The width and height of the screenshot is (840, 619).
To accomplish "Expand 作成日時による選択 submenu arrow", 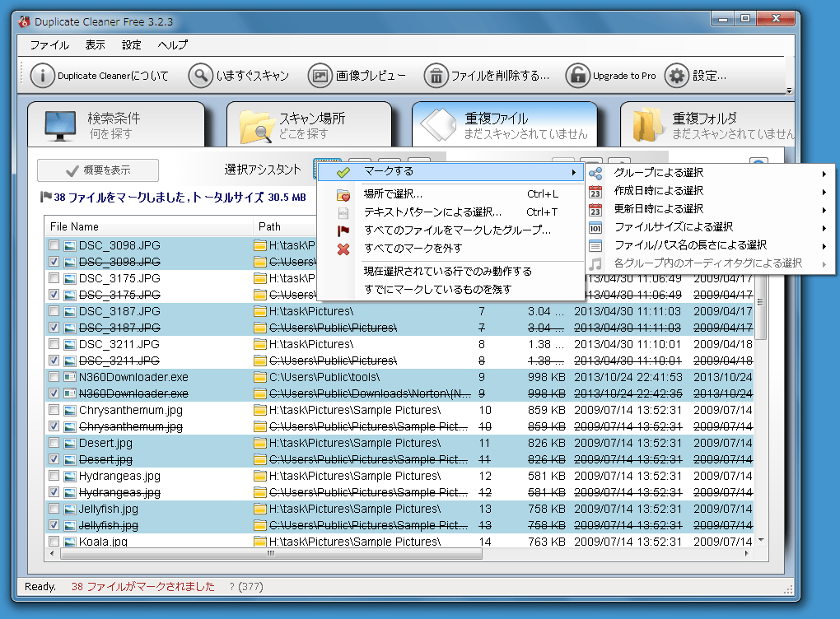I will (824, 193).
